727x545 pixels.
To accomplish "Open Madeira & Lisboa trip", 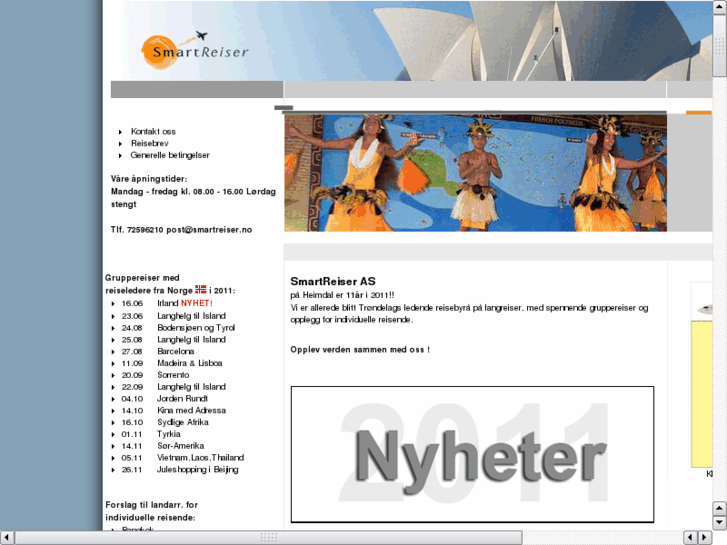I will (x=189, y=363).
